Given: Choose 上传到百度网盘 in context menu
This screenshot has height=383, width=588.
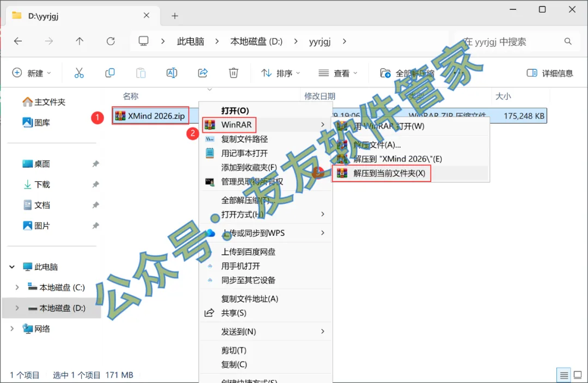Looking at the screenshot, I should click(x=265, y=252).
